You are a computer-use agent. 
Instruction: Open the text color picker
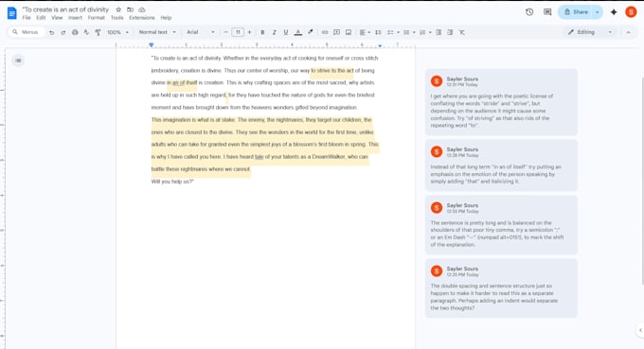pyautogui.click(x=298, y=32)
